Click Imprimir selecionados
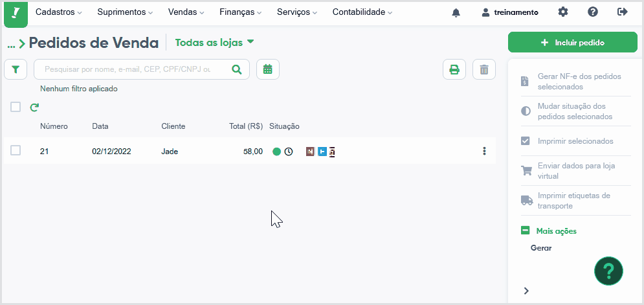Image resolution: width=644 pixels, height=305 pixels. (575, 141)
